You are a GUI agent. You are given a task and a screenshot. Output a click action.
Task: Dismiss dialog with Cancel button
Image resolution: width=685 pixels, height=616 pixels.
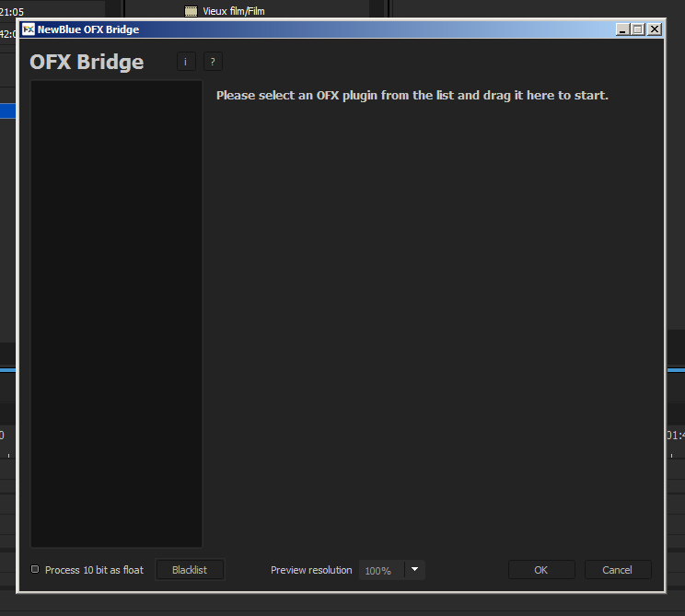click(x=617, y=570)
